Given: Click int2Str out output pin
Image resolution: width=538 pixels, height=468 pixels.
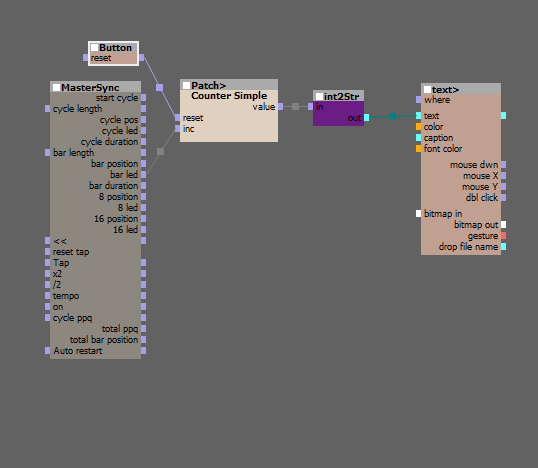Looking at the screenshot, I should pyautogui.click(x=366, y=118).
